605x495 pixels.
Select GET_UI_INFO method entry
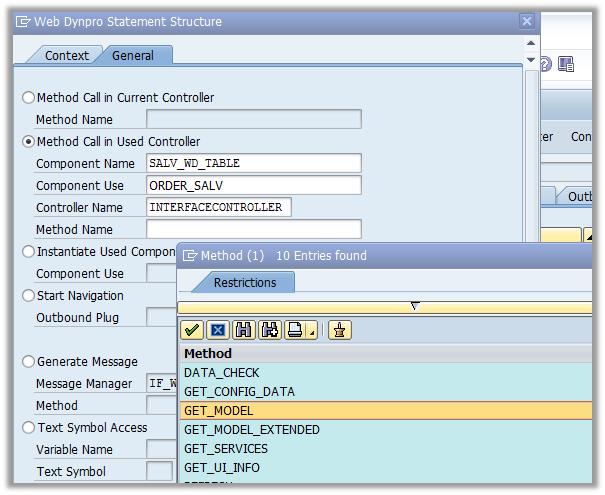[386, 467]
